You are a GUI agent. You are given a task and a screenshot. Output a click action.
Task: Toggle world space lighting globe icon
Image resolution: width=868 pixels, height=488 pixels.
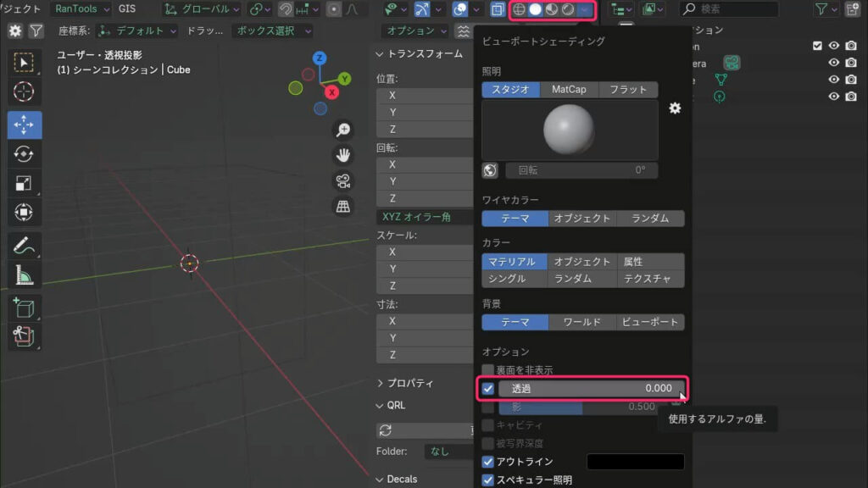(x=490, y=170)
